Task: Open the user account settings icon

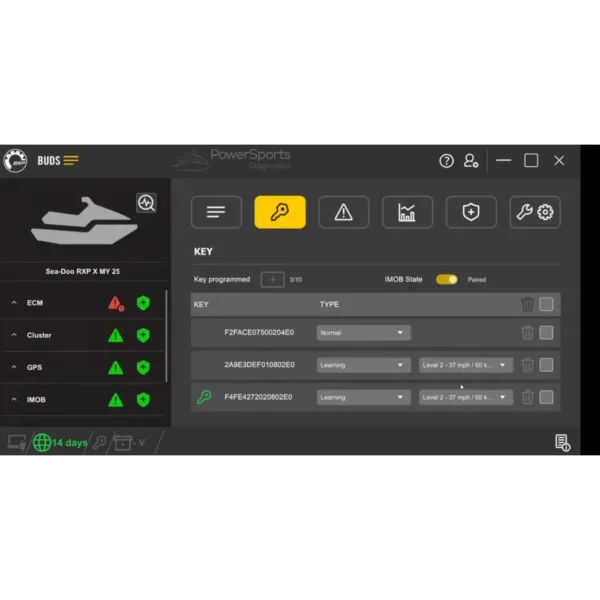Action: coord(471,161)
